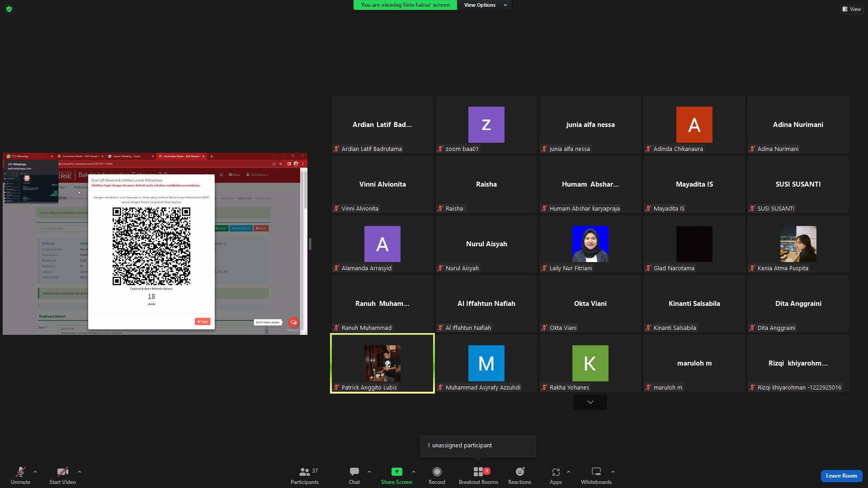Click Dita Anggraini's muted mic icon

coord(752,328)
